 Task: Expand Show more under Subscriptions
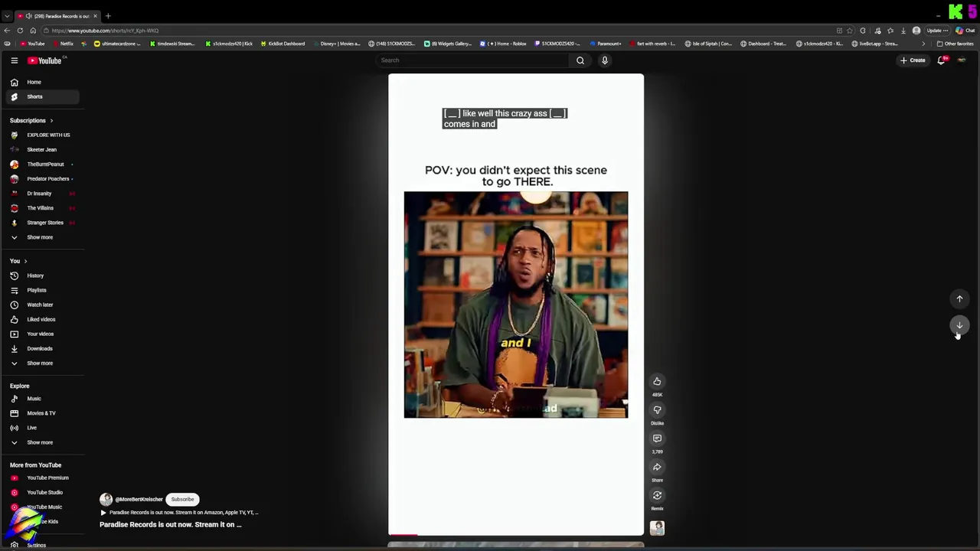point(43,237)
